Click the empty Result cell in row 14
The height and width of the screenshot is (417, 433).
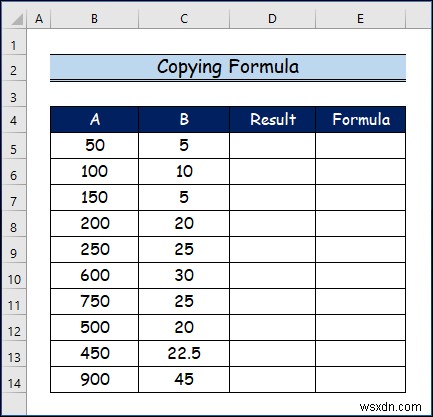(x=272, y=380)
